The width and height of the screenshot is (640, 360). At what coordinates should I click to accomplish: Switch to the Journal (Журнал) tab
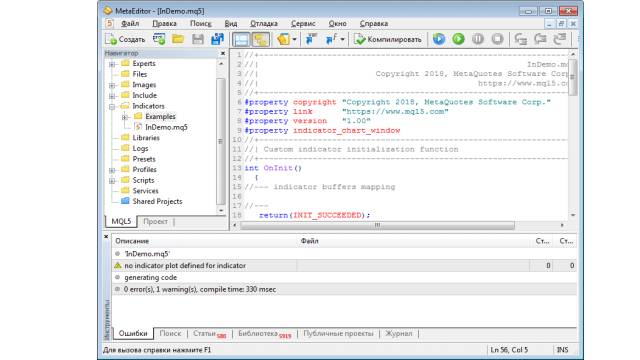coord(399,333)
